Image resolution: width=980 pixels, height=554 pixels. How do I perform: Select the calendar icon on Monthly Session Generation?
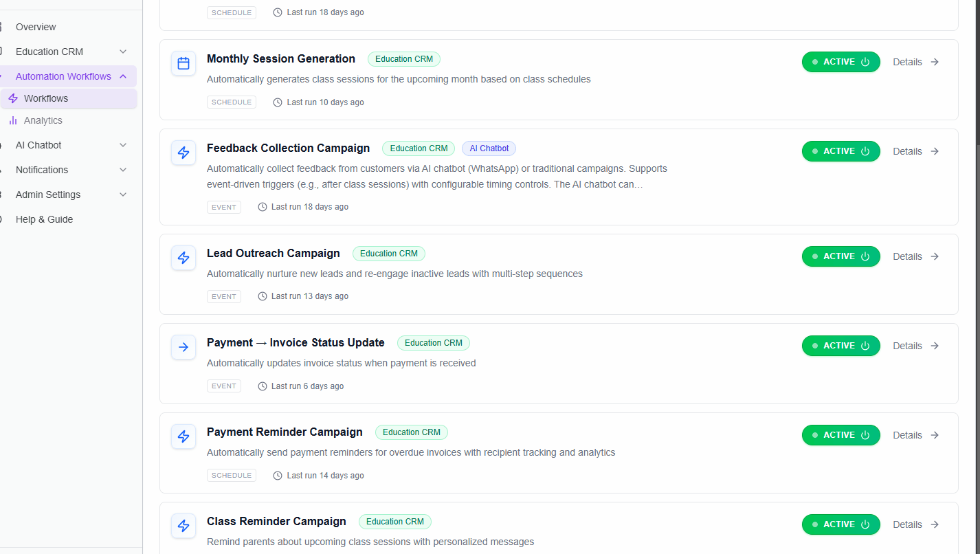[x=183, y=63]
